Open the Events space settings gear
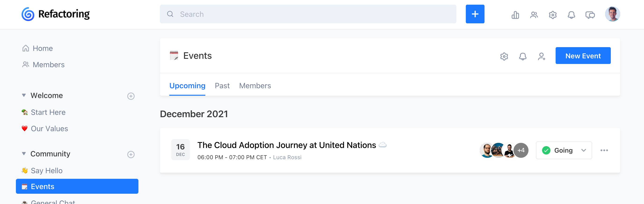 pyautogui.click(x=504, y=56)
